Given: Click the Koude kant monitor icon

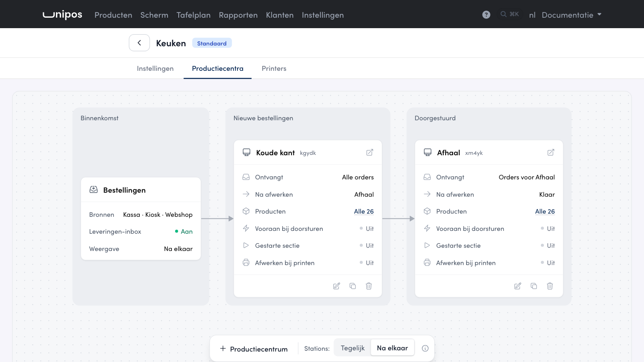Looking at the screenshot, I should [246, 152].
